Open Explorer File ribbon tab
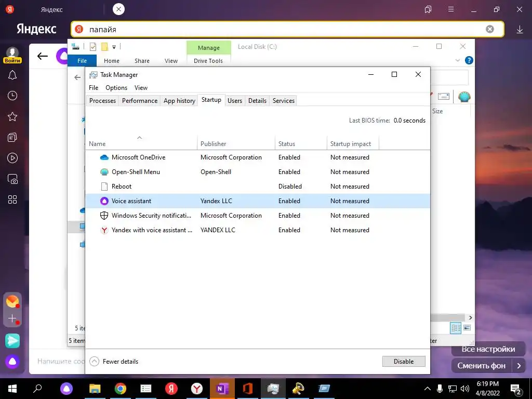 point(82,60)
